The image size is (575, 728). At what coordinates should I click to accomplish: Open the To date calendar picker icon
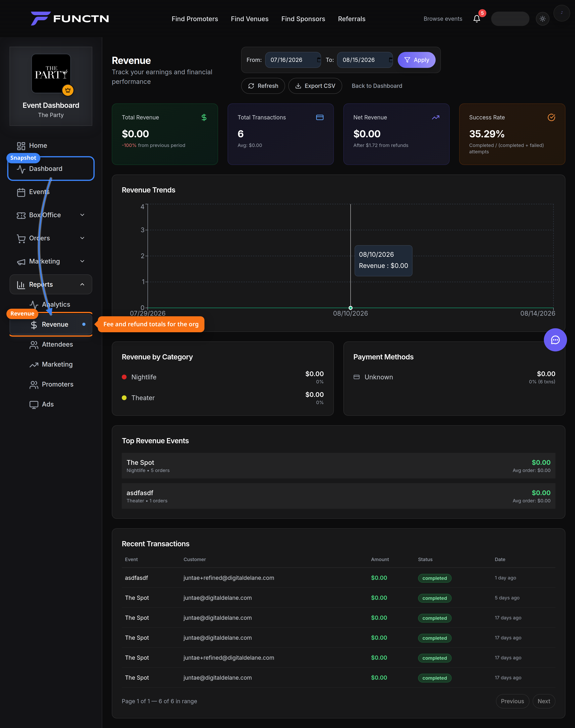coord(391,60)
